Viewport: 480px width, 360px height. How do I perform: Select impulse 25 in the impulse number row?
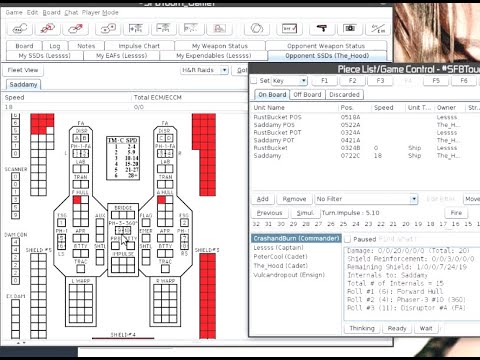tap(343, 224)
